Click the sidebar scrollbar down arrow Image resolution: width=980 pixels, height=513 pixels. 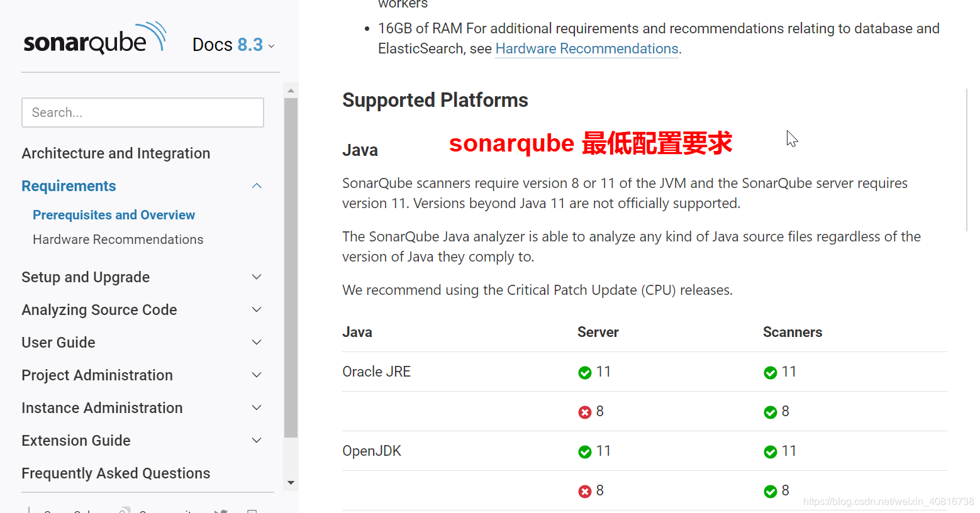tap(291, 483)
